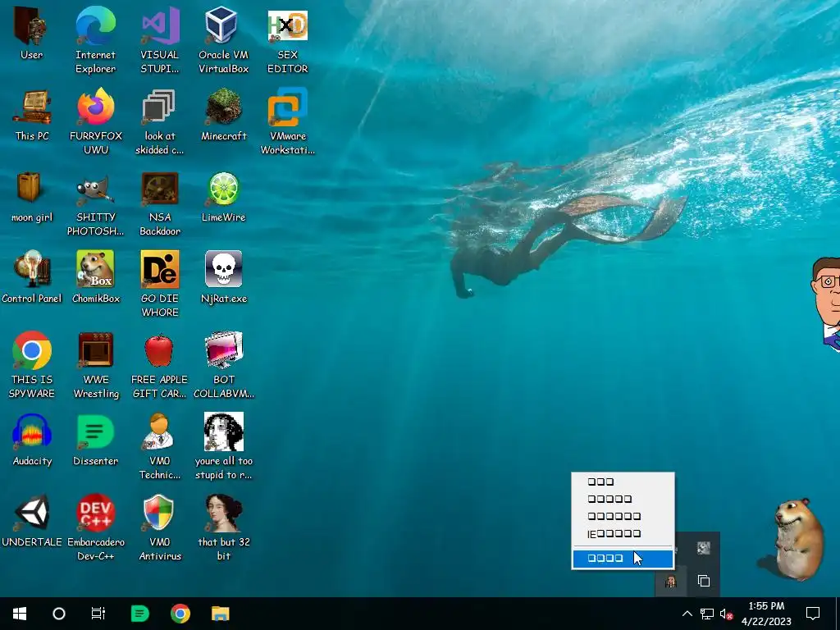Select the 'moon girl' recycle bin icon

(x=32, y=197)
